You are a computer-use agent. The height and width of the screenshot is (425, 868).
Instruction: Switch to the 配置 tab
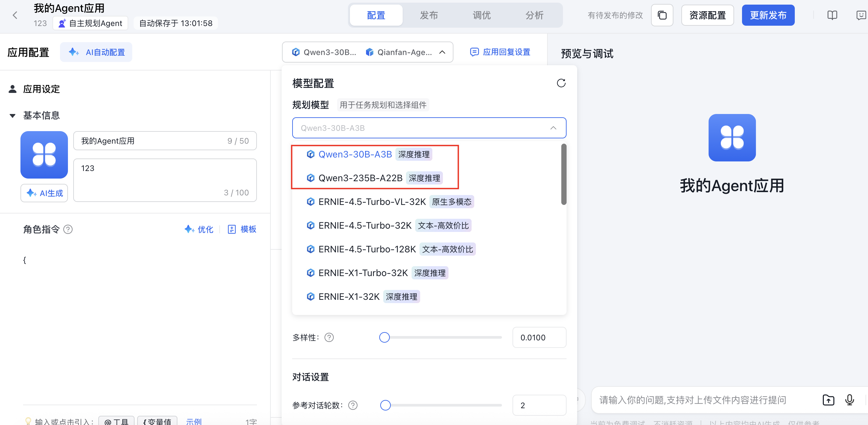click(376, 15)
